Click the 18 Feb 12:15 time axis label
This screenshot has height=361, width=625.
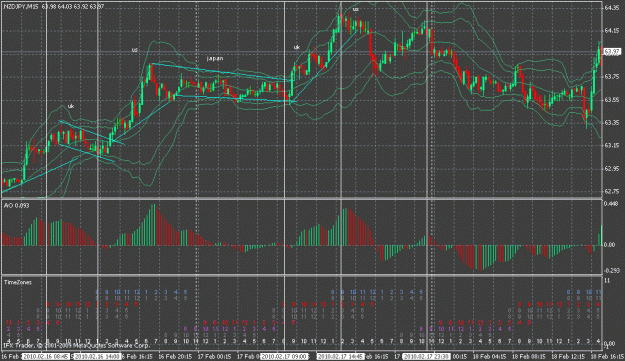click(x=568, y=356)
